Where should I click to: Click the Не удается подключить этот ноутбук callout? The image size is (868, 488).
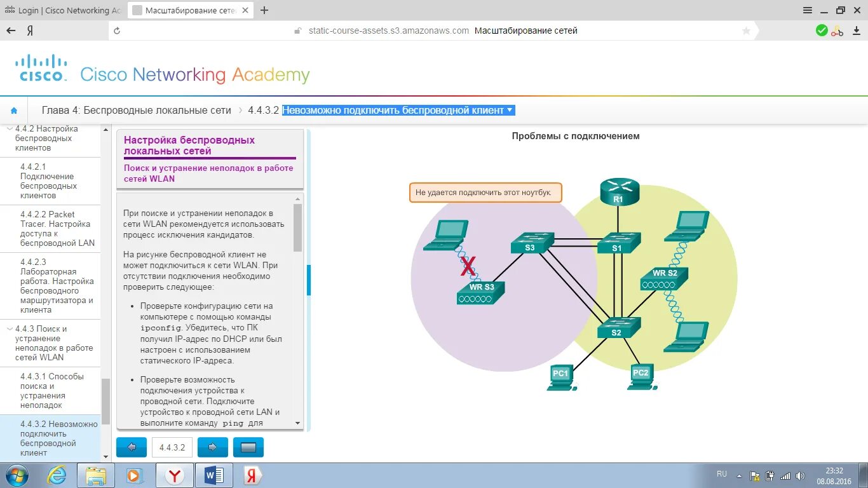pos(485,193)
